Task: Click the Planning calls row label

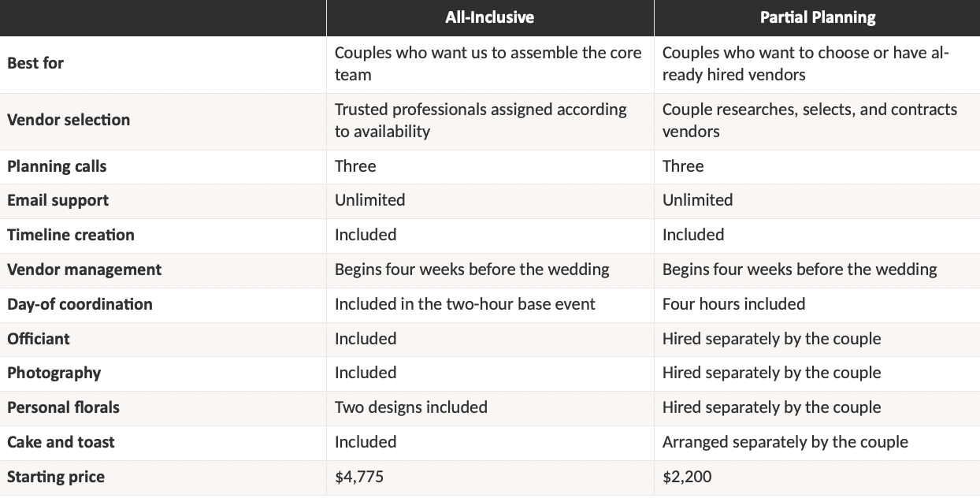Action: tap(57, 166)
